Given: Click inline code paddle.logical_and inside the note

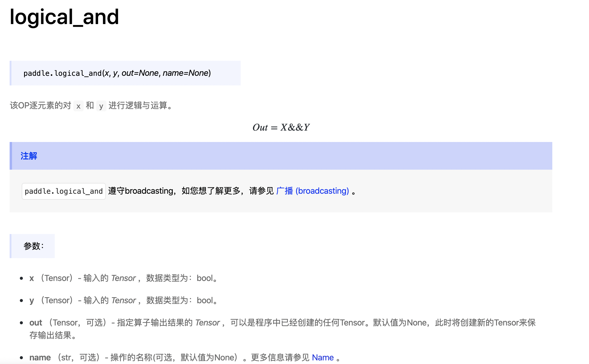Looking at the screenshot, I should coord(64,191).
